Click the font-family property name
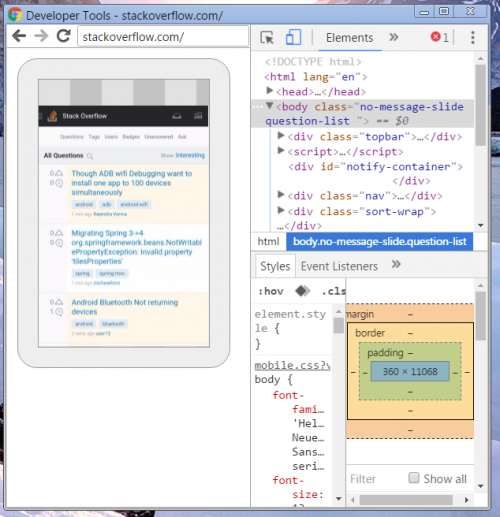 coord(298,402)
